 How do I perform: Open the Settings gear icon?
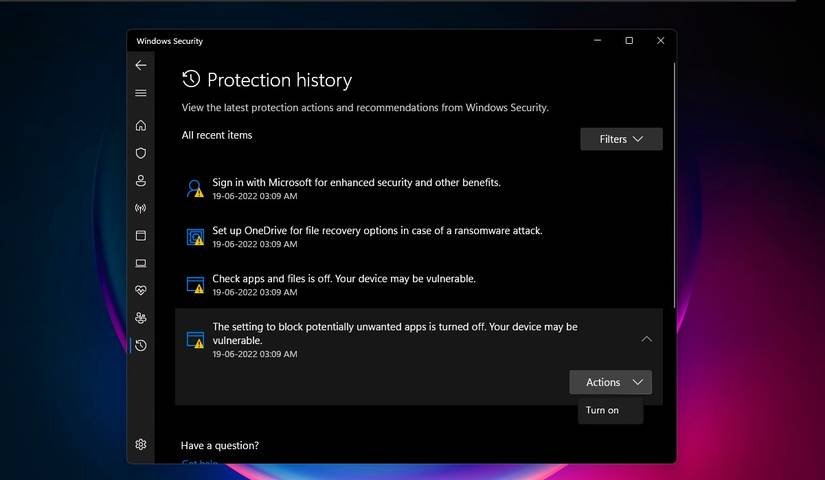tap(141, 444)
